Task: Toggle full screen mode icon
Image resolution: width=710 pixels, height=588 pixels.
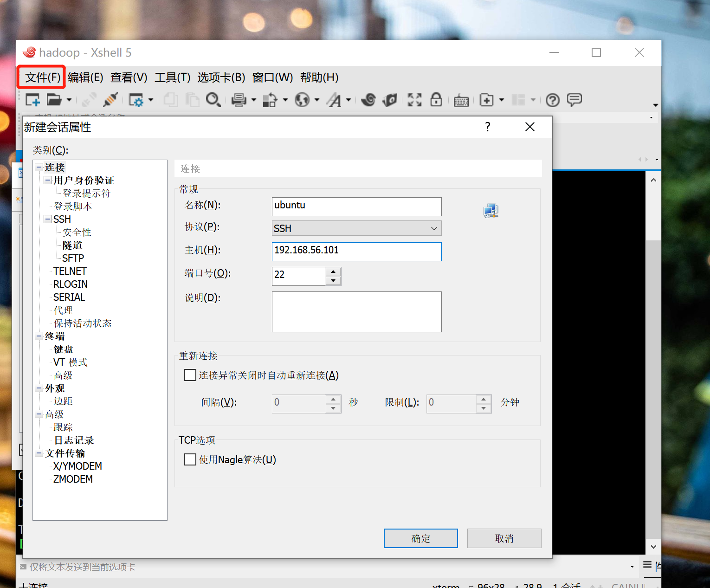Action: point(415,100)
